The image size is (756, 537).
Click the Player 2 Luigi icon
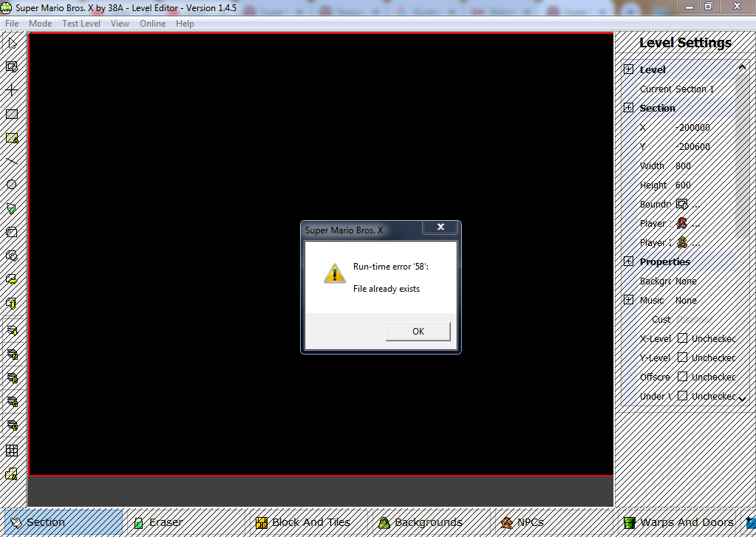[x=682, y=242]
